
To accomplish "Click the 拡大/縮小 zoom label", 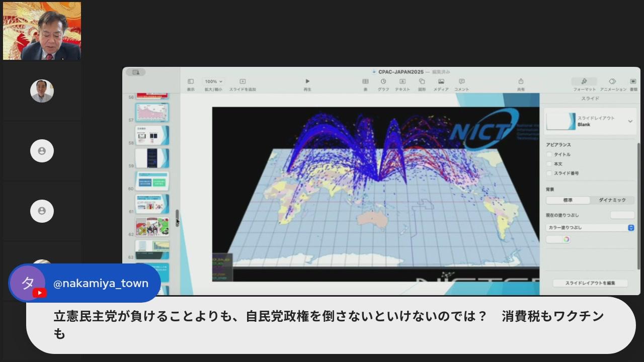I will point(213,89).
